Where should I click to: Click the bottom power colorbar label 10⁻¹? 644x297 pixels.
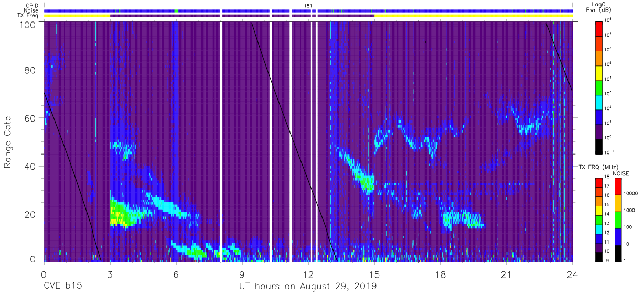click(609, 152)
